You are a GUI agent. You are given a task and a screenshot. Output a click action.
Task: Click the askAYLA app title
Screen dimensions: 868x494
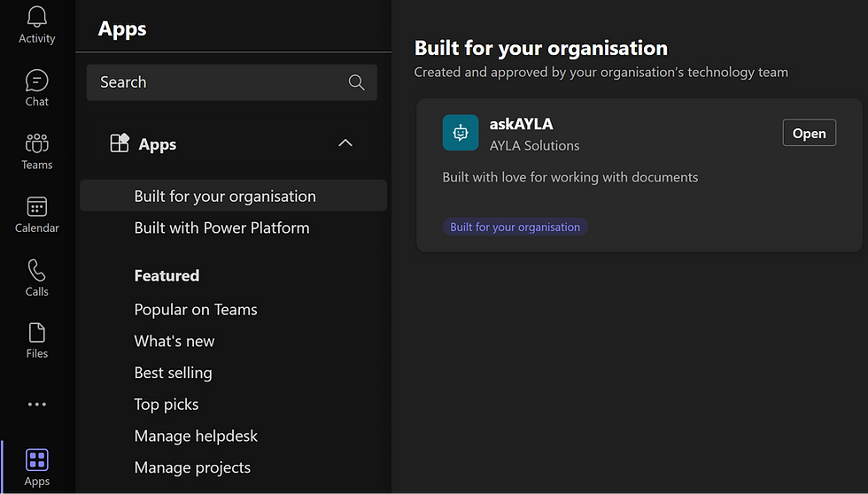point(521,124)
